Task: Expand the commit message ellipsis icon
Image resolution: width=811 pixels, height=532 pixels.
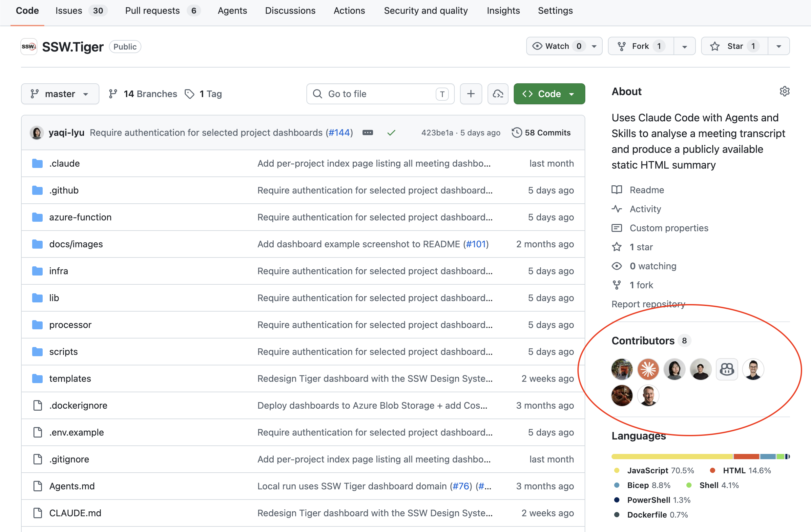Action: pos(367,133)
